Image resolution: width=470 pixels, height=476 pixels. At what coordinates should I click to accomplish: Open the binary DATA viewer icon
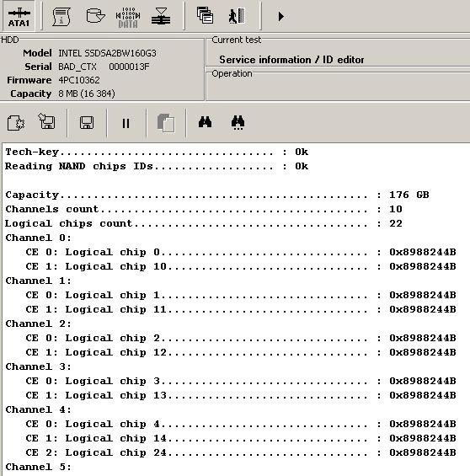pos(128,18)
